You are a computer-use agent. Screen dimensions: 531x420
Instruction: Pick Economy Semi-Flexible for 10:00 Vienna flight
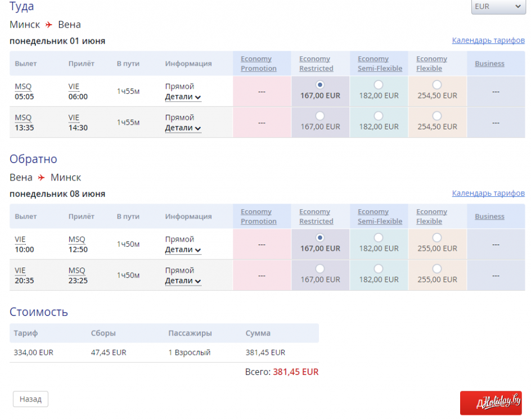[379, 238]
